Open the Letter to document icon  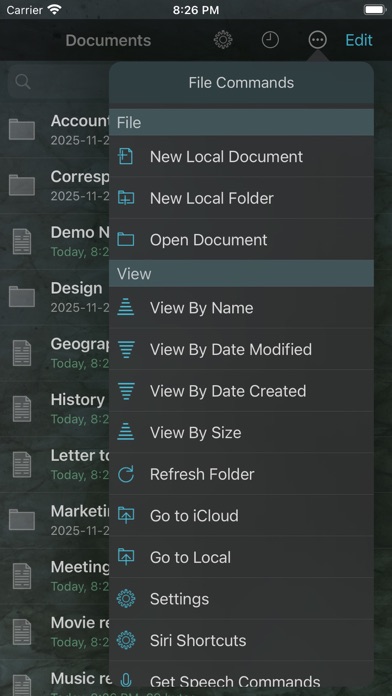tap(22, 464)
